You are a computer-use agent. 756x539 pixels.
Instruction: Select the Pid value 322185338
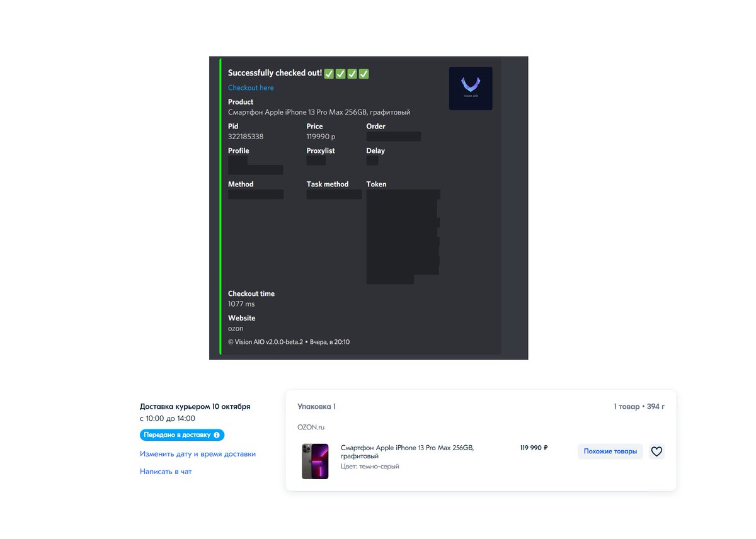(246, 137)
